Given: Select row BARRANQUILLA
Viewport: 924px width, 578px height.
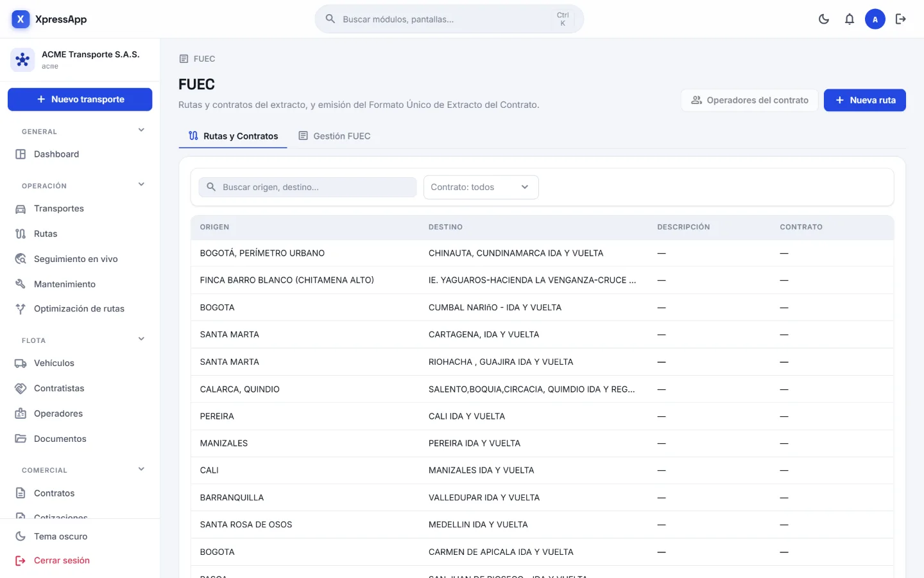Looking at the screenshot, I should click(542, 498).
